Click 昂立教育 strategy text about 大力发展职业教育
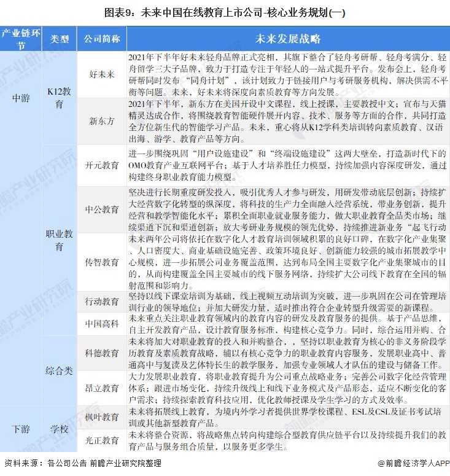 [288, 388]
